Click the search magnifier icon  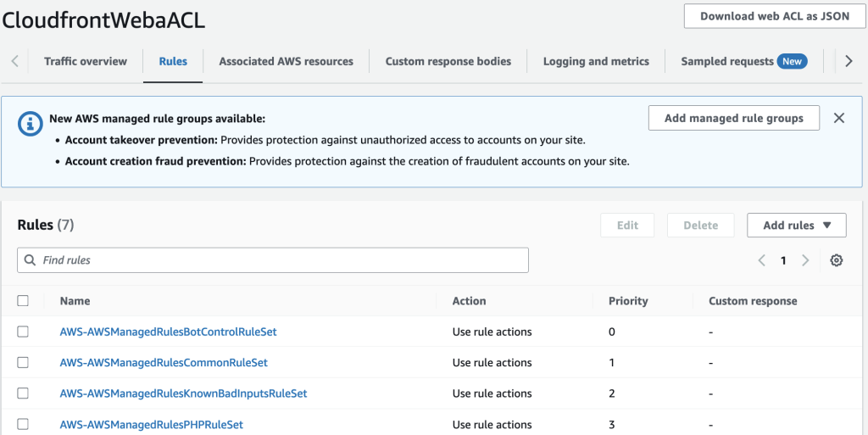pyautogui.click(x=31, y=260)
